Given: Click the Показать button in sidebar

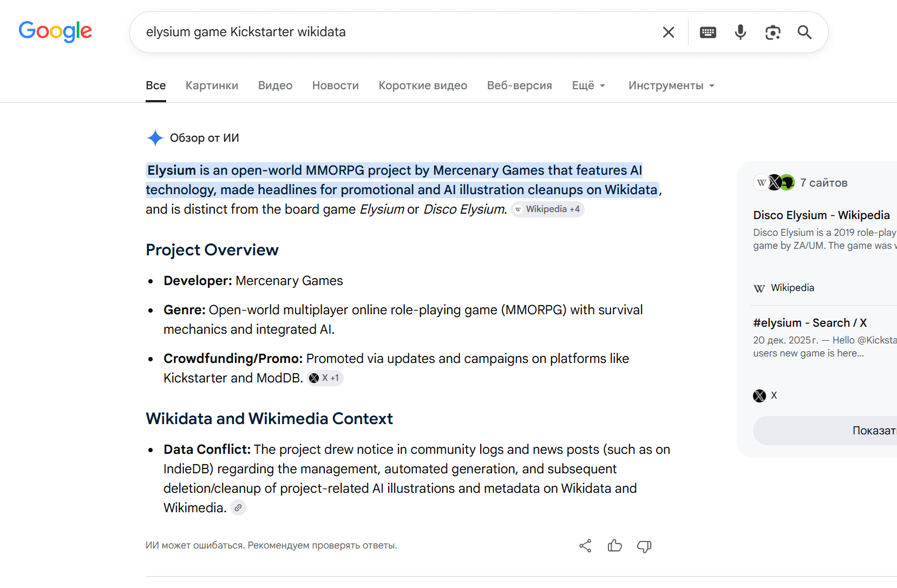Looking at the screenshot, I should [x=825, y=431].
